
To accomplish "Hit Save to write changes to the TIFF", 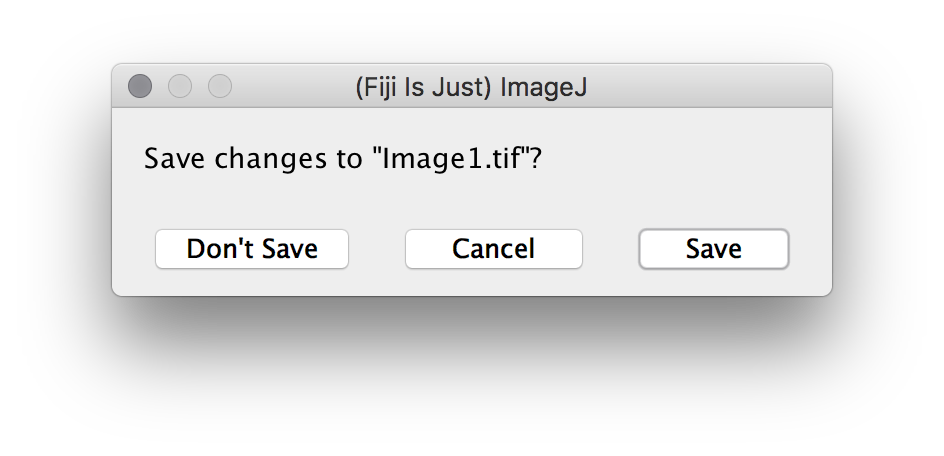I will click(713, 249).
